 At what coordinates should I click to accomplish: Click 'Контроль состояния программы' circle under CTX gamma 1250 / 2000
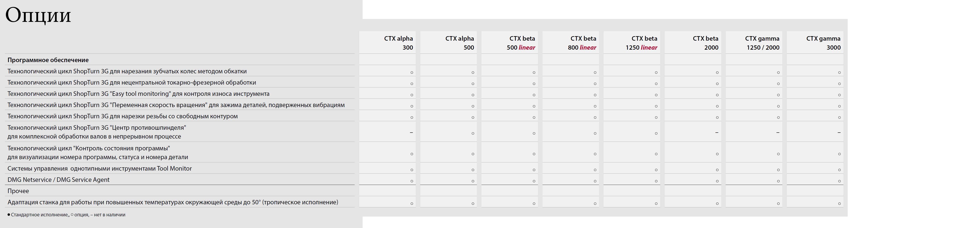click(x=778, y=154)
